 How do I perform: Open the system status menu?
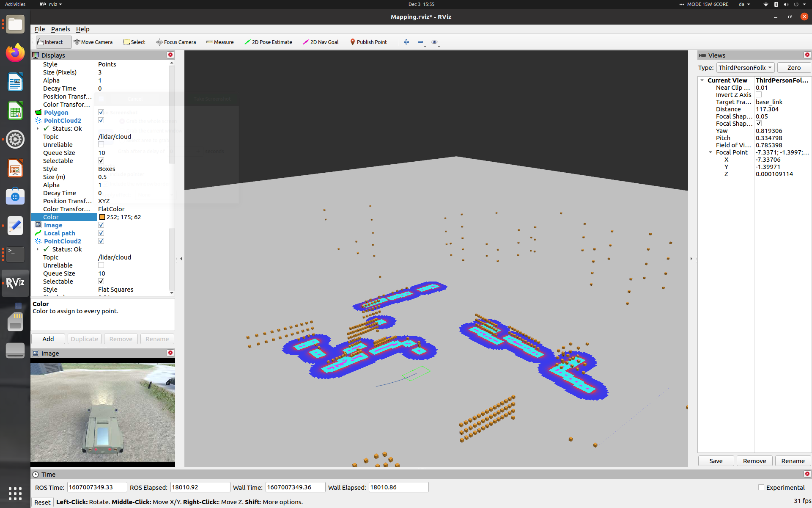[x=785, y=4]
